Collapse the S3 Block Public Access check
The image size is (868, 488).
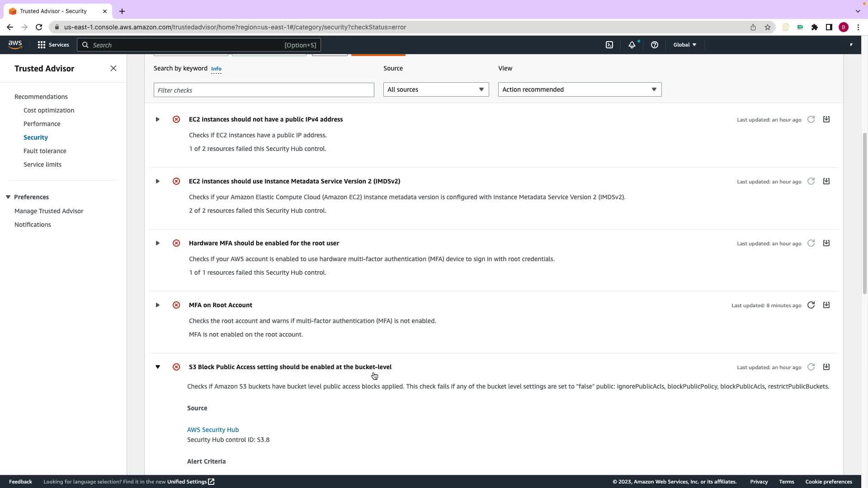[x=157, y=367]
